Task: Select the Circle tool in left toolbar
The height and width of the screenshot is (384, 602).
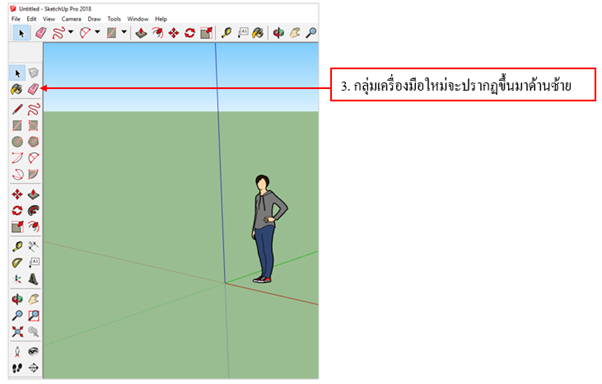Action: pyautogui.click(x=17, y=142)
